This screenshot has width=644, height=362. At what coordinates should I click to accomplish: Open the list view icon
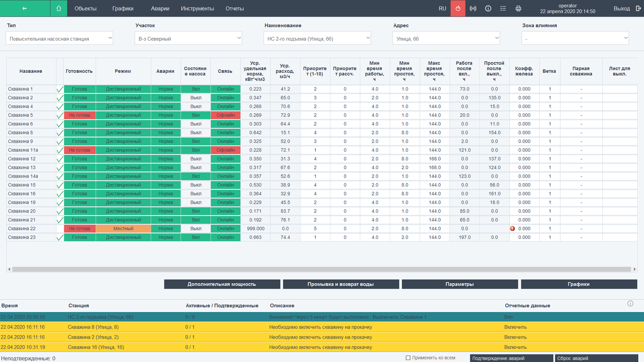[503, 8]
